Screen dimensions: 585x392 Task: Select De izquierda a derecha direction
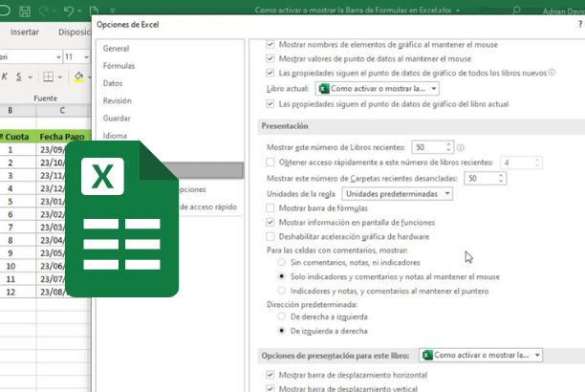(282, 331)
